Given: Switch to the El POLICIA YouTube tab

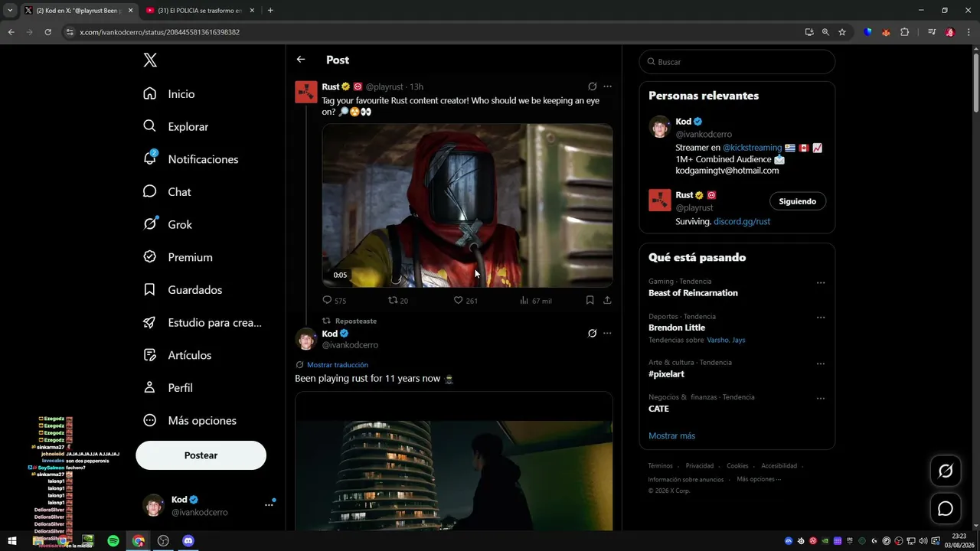Looking at the screenshot, I should (199, 11).
